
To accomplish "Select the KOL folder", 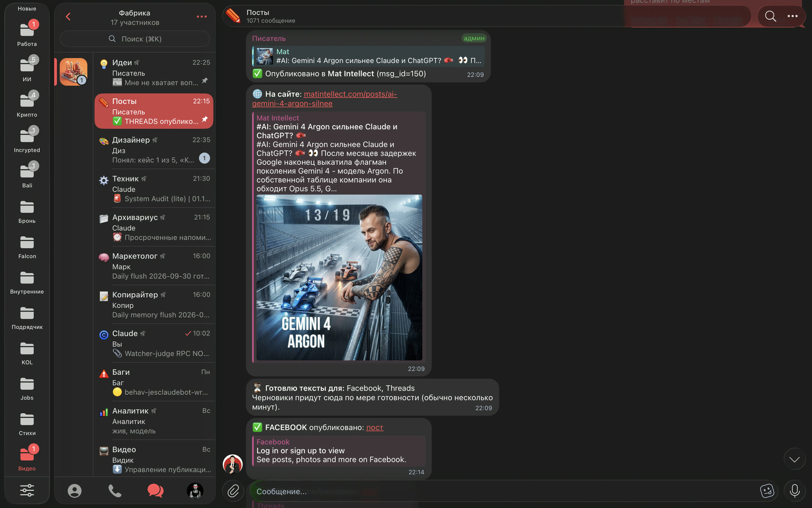I will tap(27, 352).
